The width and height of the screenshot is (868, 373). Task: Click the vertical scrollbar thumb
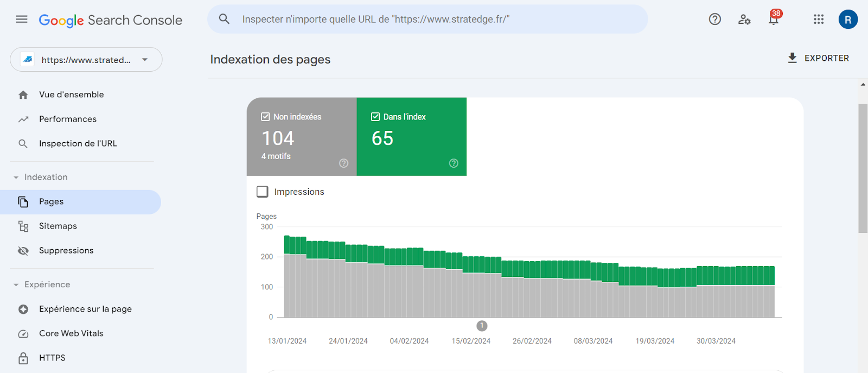pos(863,168)
